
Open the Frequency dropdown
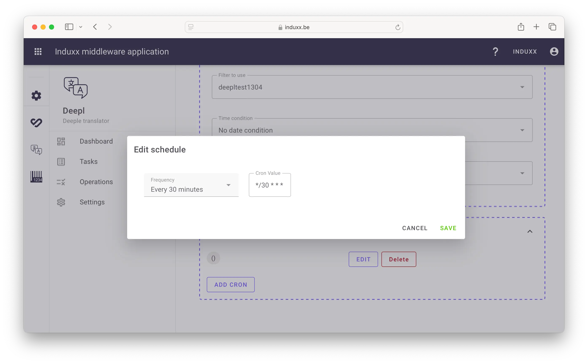click(x=191, y=185)
